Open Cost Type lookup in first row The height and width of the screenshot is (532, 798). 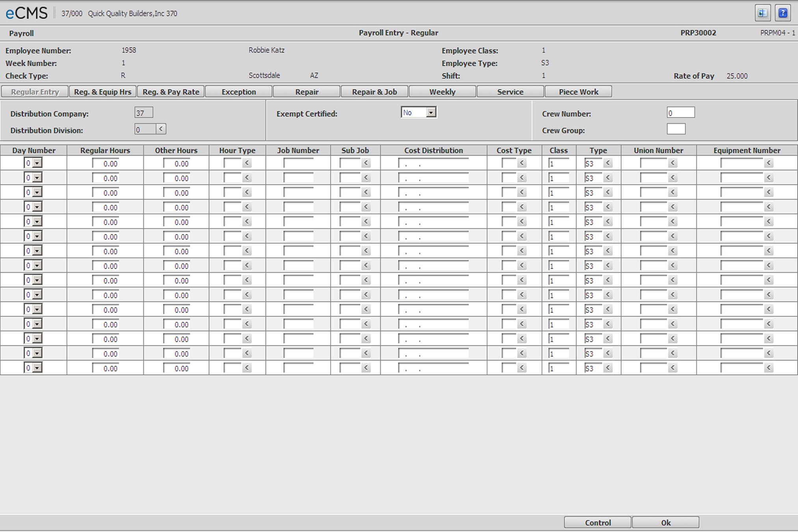tap(522, 163)
